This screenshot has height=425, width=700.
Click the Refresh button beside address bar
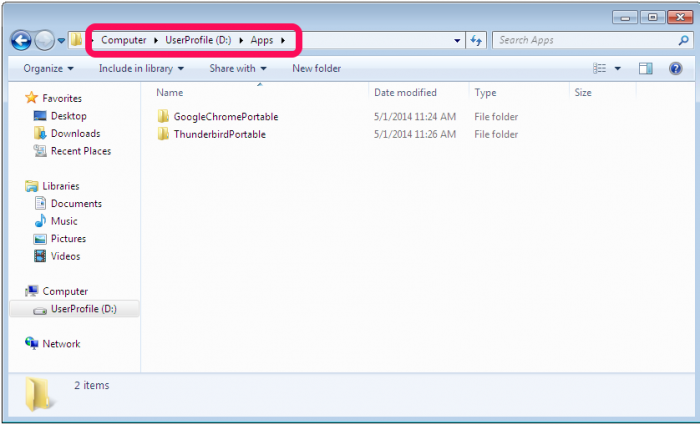(476, 41)
